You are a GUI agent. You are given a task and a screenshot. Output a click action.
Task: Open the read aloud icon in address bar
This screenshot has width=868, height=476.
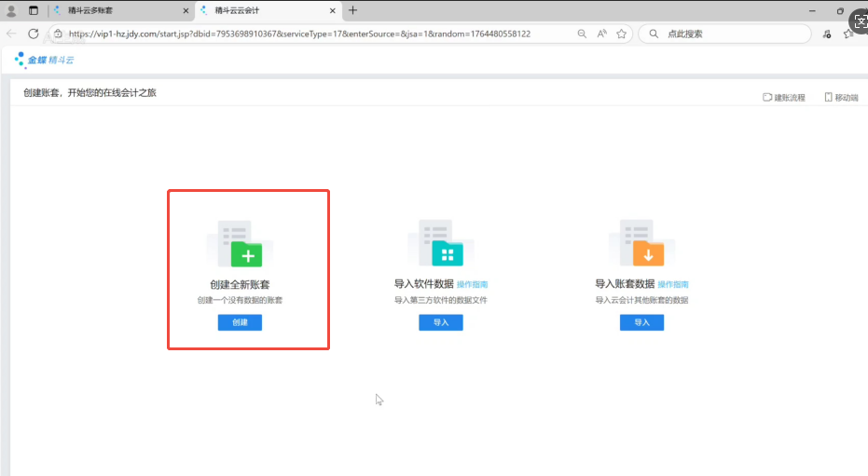(x=601, y=34)
